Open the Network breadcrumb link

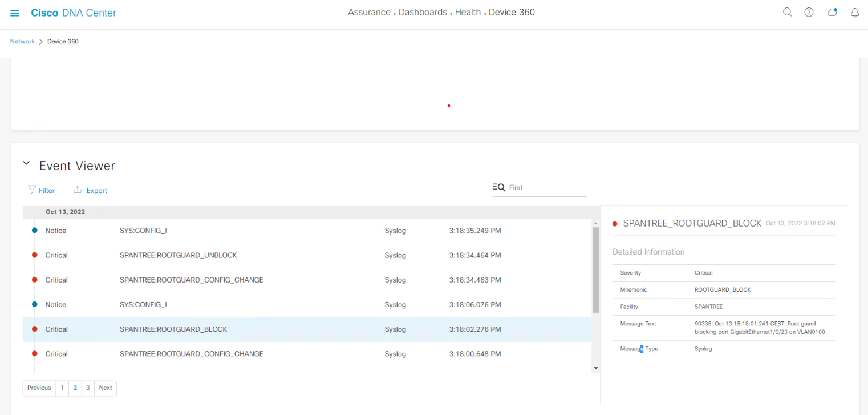point(22,41)
